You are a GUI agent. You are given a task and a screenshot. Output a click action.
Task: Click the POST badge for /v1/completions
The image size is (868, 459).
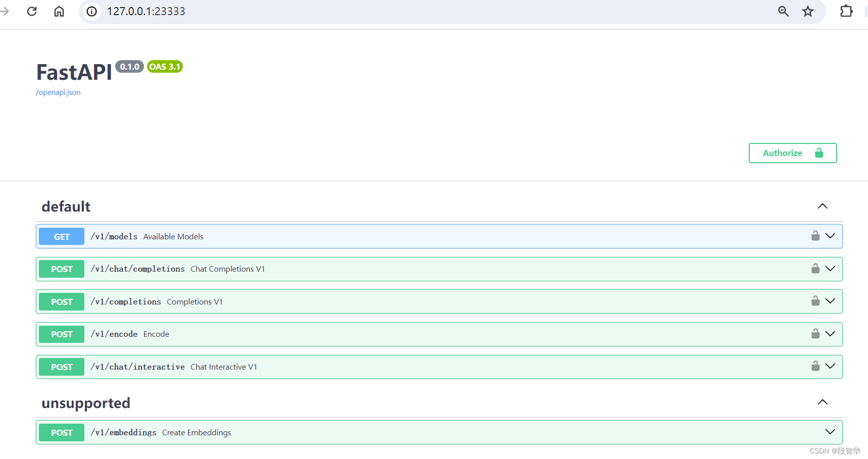pos(62,301)
